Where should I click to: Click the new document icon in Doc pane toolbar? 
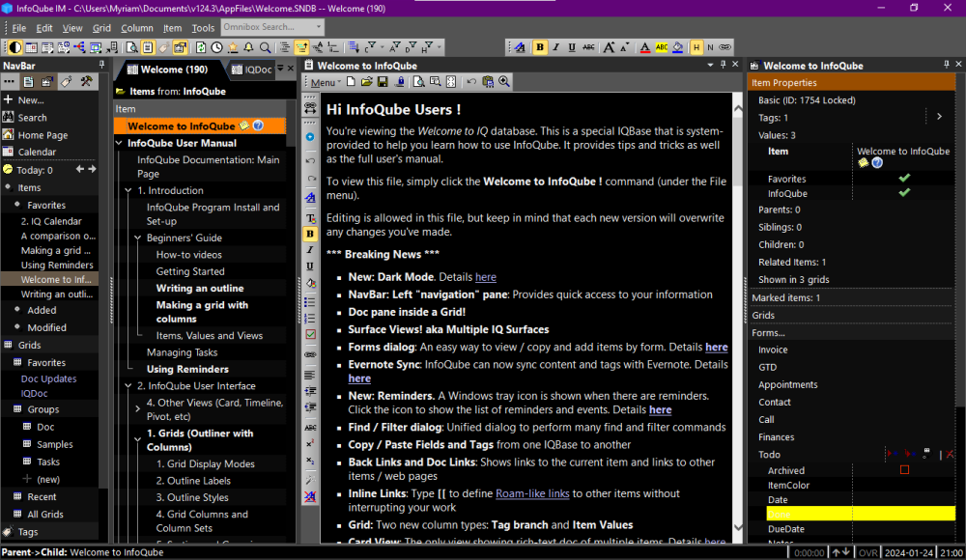click(351, 82)
